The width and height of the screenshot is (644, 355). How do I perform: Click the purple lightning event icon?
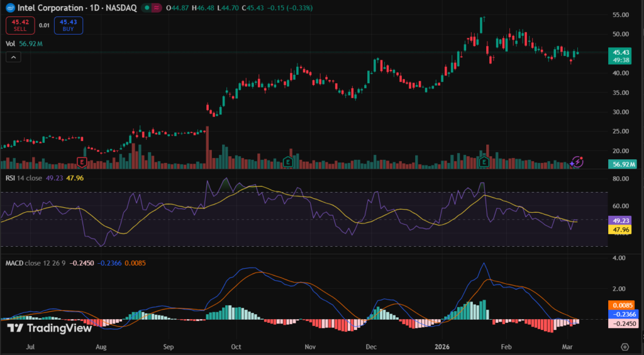(577, 162)
